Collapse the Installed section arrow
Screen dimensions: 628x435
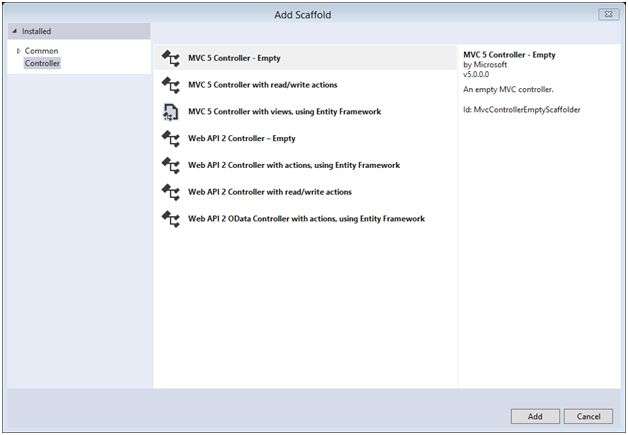click(x=14, y=31)
